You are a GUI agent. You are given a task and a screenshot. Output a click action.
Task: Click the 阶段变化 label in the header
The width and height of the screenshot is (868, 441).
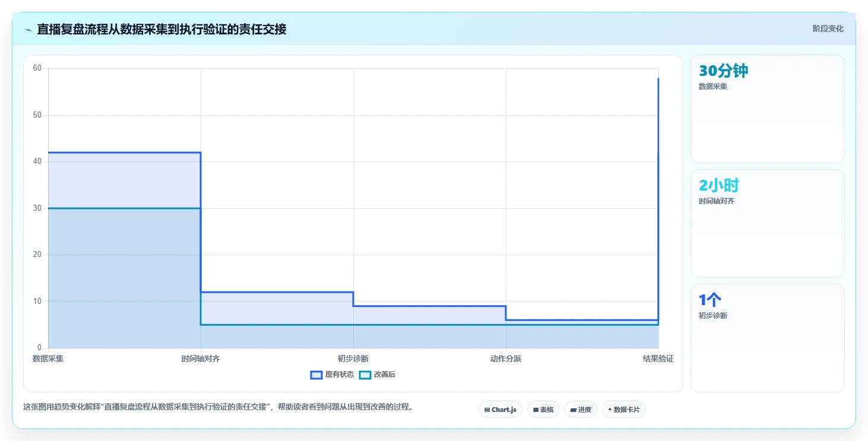(828, 28)
